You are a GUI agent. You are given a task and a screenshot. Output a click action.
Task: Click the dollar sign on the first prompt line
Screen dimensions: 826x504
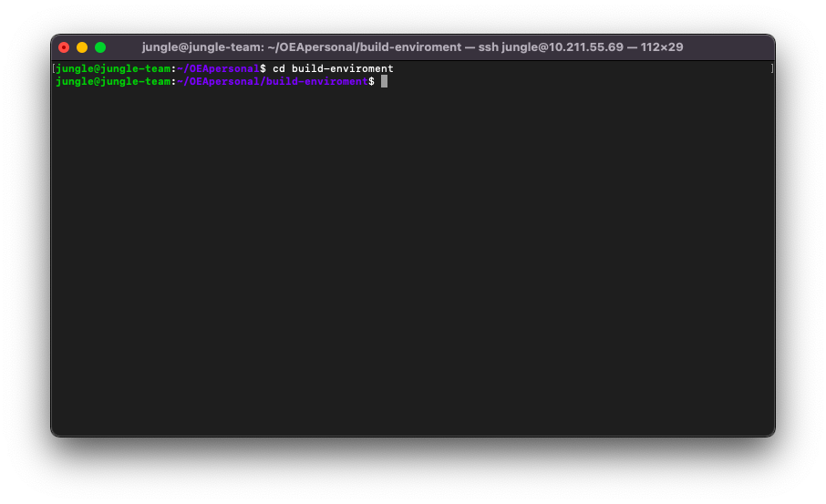tap(263, 68)
